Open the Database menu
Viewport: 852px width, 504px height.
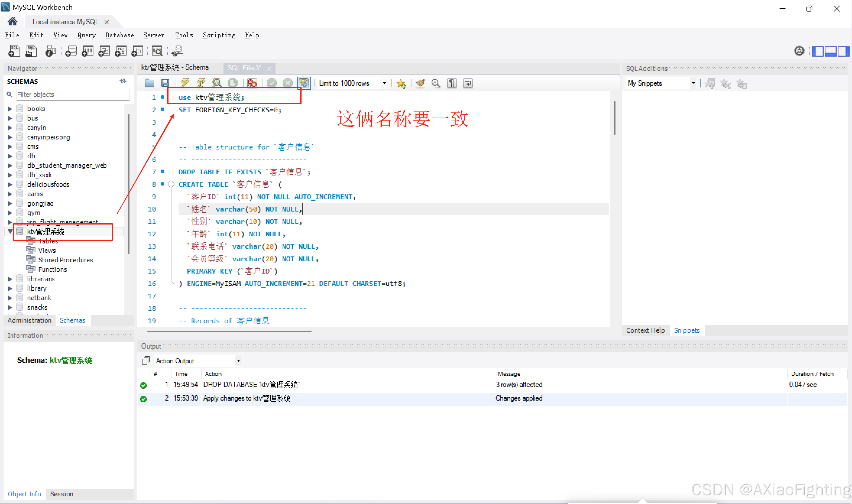[x=119, y=35]
